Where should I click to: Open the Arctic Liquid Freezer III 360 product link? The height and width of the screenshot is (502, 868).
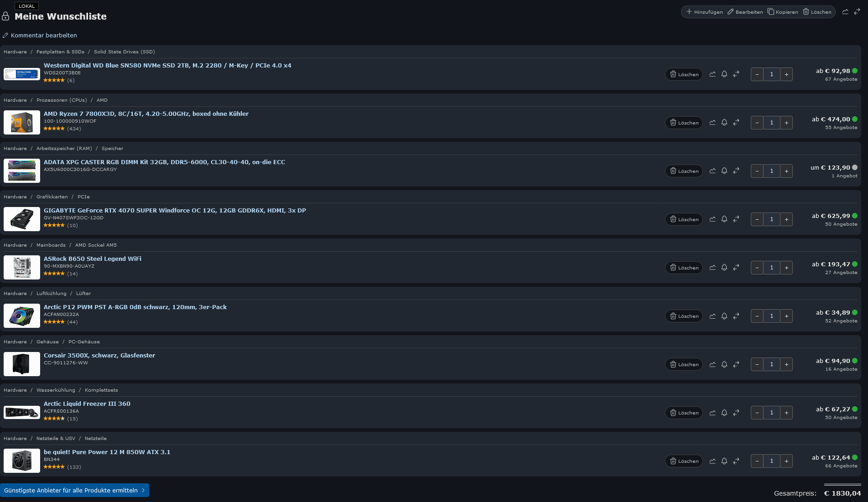[87, 404]
